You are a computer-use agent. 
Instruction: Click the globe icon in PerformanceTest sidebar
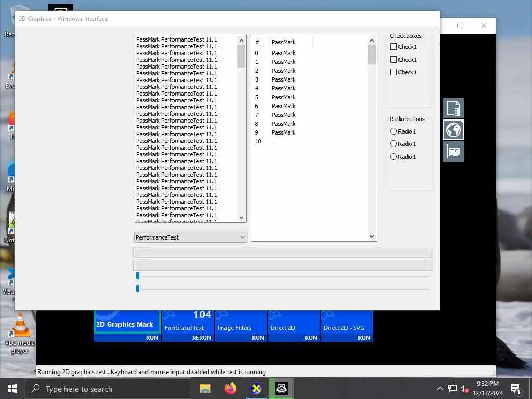tap(453, 129)
